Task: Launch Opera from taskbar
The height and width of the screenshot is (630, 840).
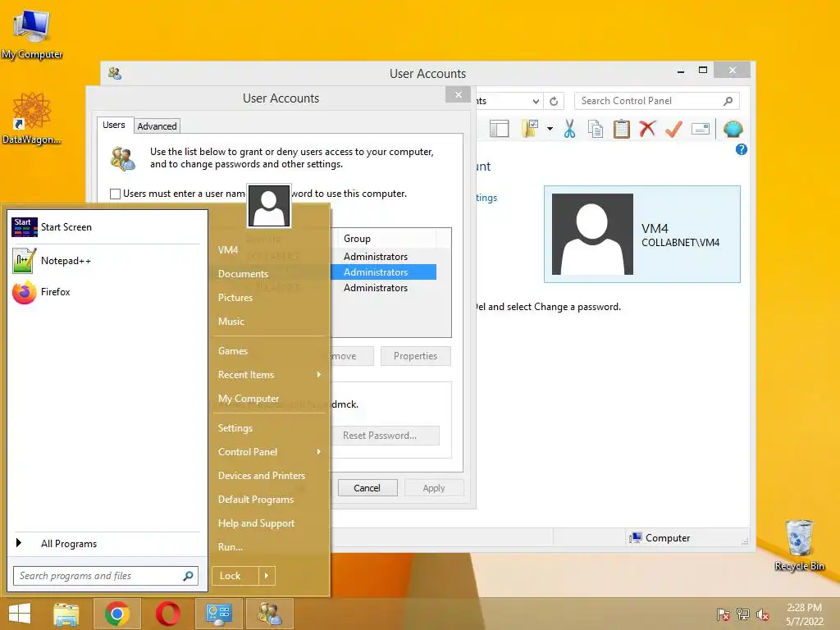Action: point(167,614)
